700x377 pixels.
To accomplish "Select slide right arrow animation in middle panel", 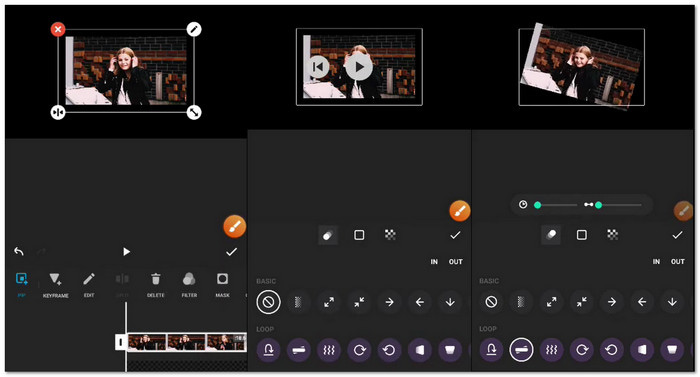I will click(x=389, y=302).
